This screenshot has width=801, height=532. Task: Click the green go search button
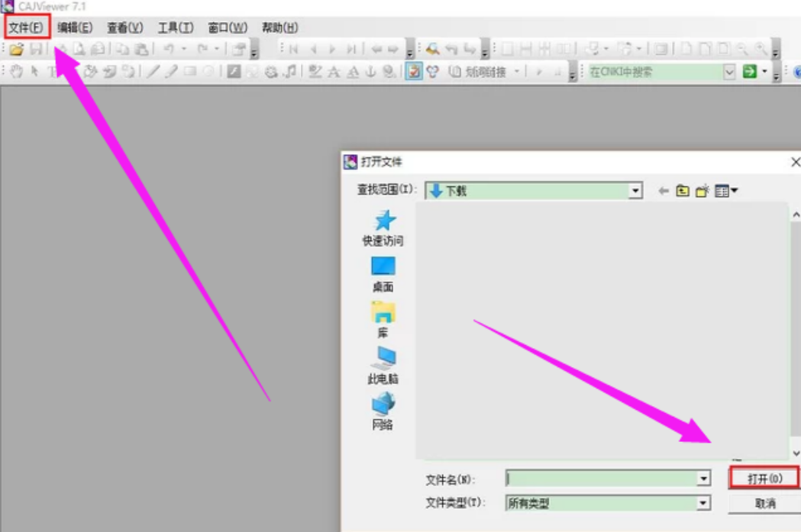point(749,72)
